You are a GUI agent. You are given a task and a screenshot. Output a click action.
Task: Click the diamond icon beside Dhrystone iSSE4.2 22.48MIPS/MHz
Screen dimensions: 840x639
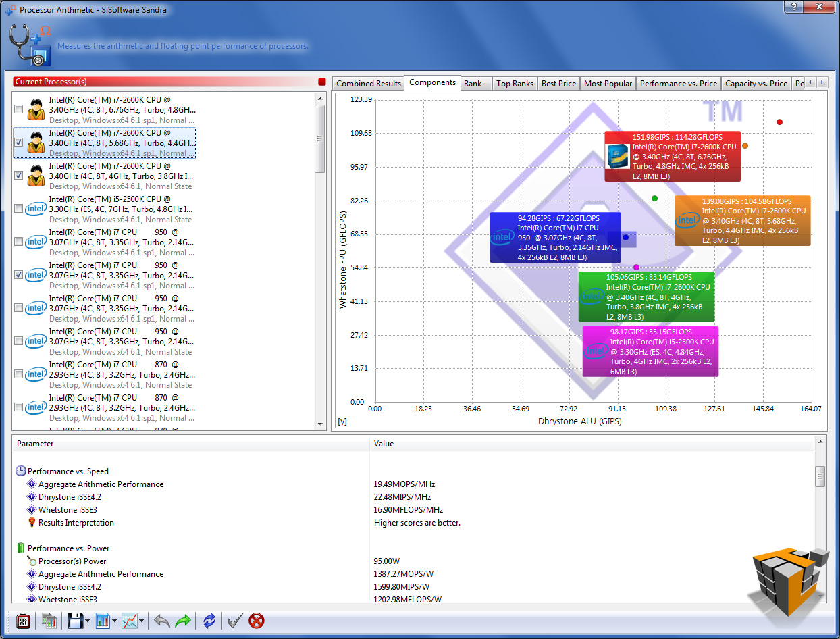point(31,497)
